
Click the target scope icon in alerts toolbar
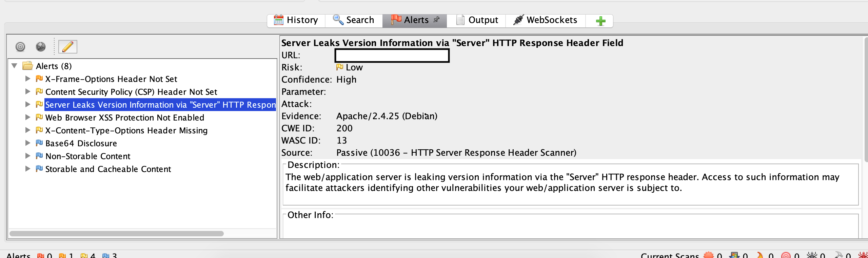click(x=20, y=46)
